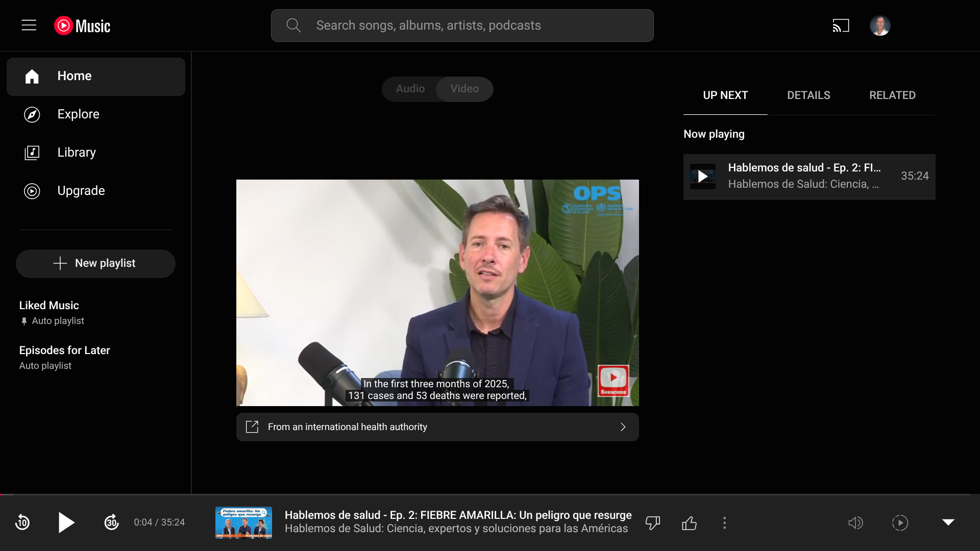Switch to the DETAILS tab
The height and width of the screenshot is (551, 980).
[x=808, y=95]
